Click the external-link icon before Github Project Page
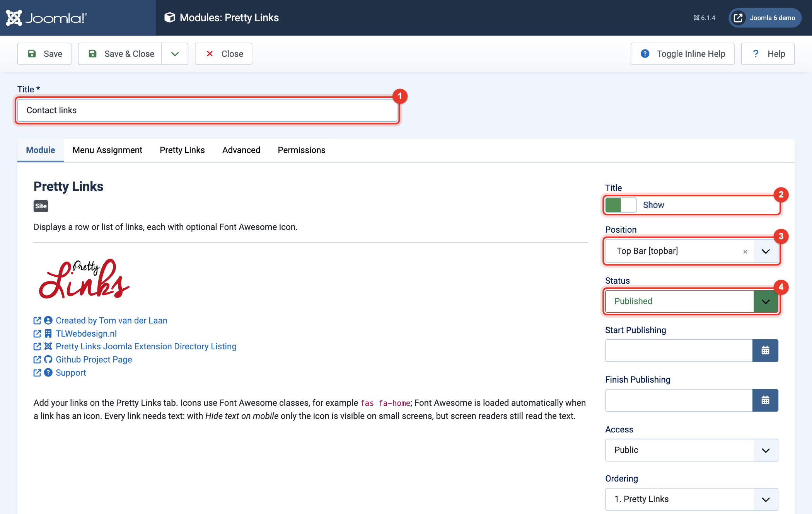 (37, 360)
